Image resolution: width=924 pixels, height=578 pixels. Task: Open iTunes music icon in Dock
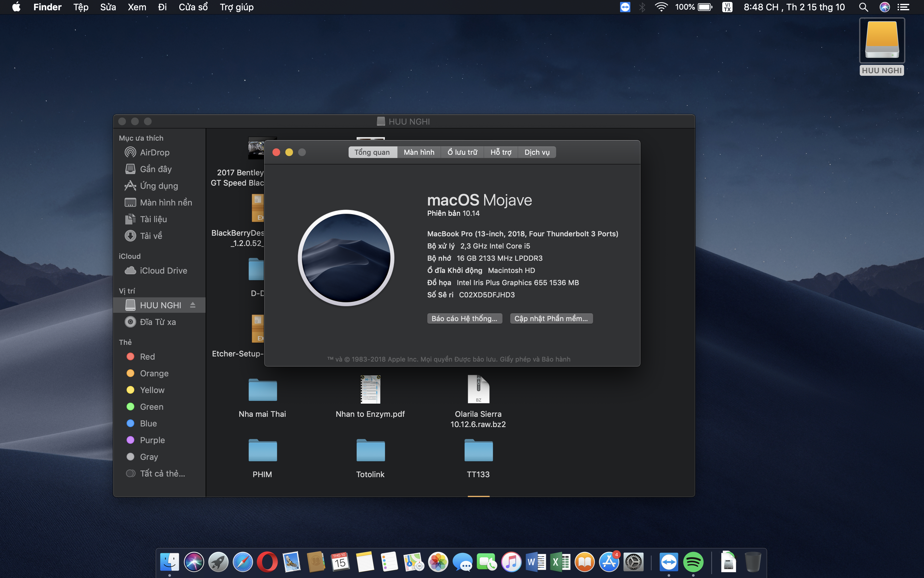click(511, 562)
